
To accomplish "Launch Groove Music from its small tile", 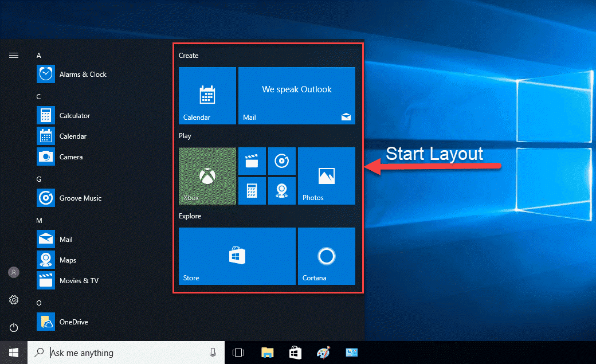I will click(282, 161).
